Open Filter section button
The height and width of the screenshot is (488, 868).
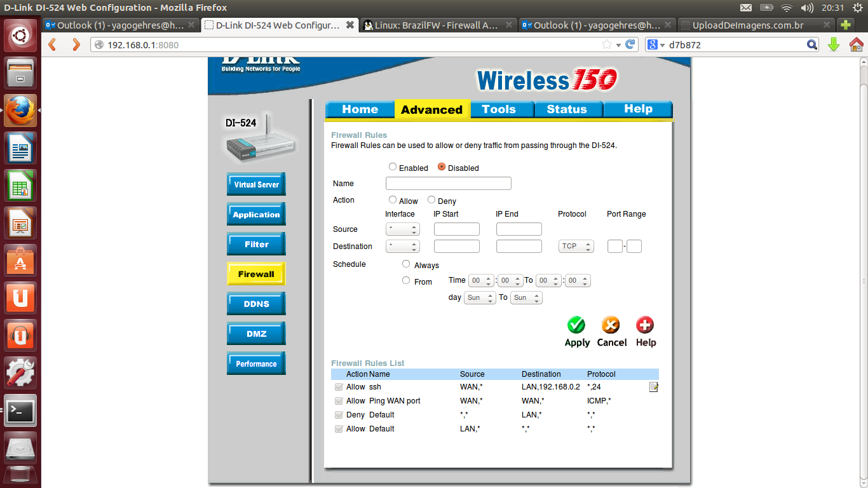coord(256,244)
